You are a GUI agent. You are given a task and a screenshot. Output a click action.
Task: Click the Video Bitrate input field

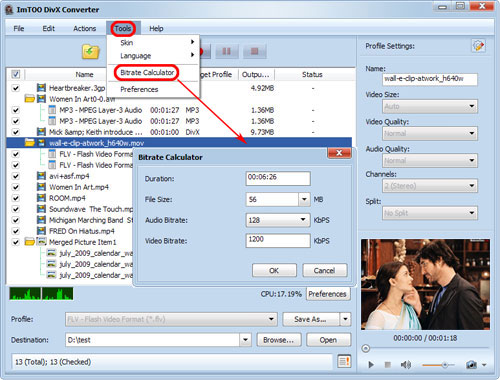point(278,241)
